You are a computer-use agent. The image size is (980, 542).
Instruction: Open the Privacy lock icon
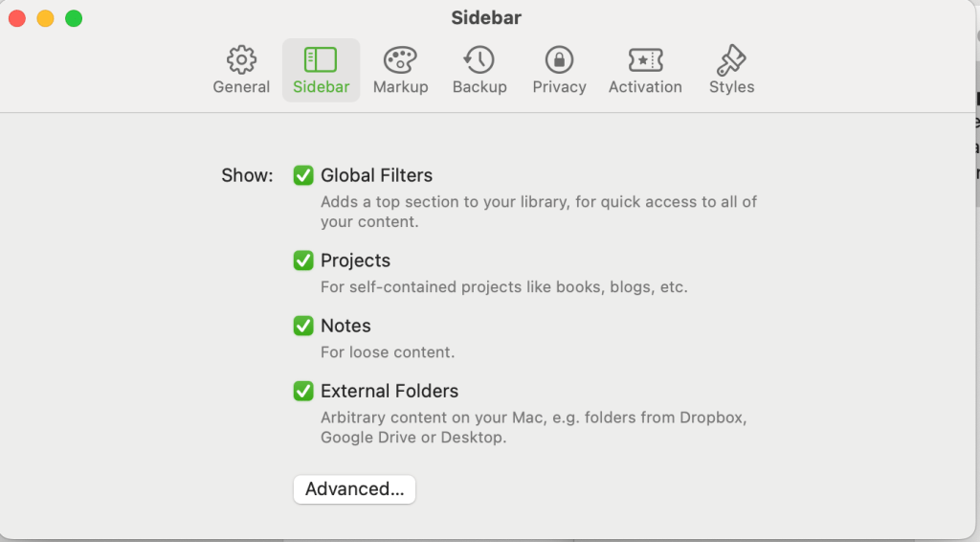pyautogui.click(x=559, y=59)
